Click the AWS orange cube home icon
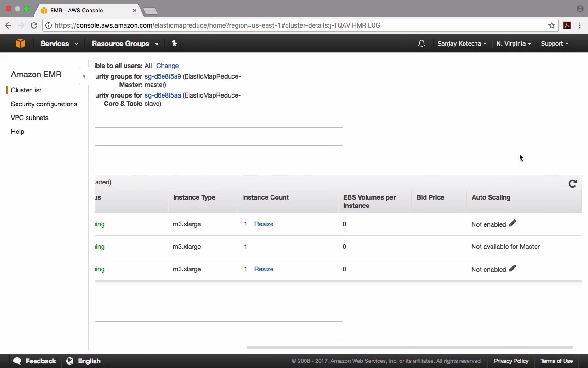 (x=20, y=43)
